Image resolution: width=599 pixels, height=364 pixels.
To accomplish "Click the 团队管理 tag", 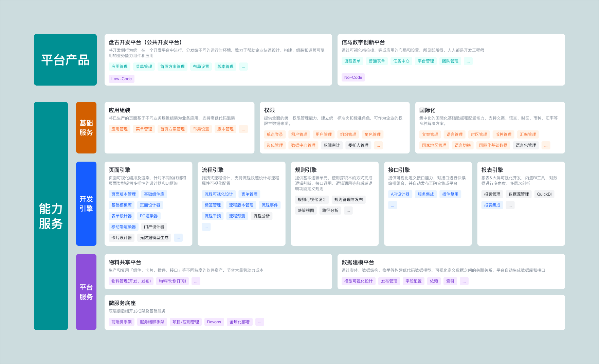I will pos(450,61).
